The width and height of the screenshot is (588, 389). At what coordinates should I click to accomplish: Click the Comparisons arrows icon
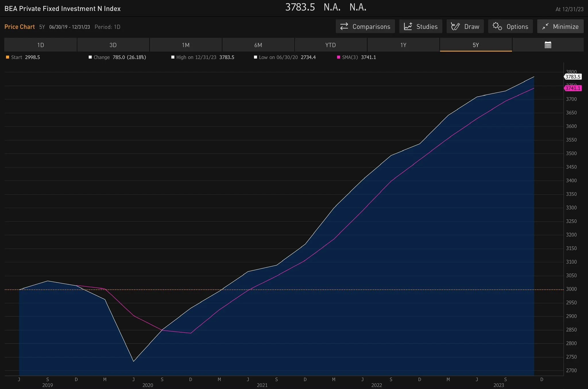pos(344,26)
